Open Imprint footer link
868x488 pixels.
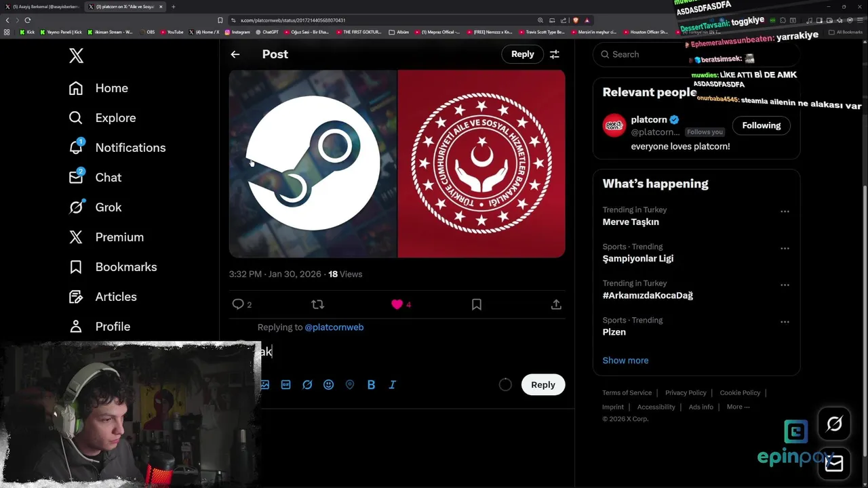[x=612, y=407]
